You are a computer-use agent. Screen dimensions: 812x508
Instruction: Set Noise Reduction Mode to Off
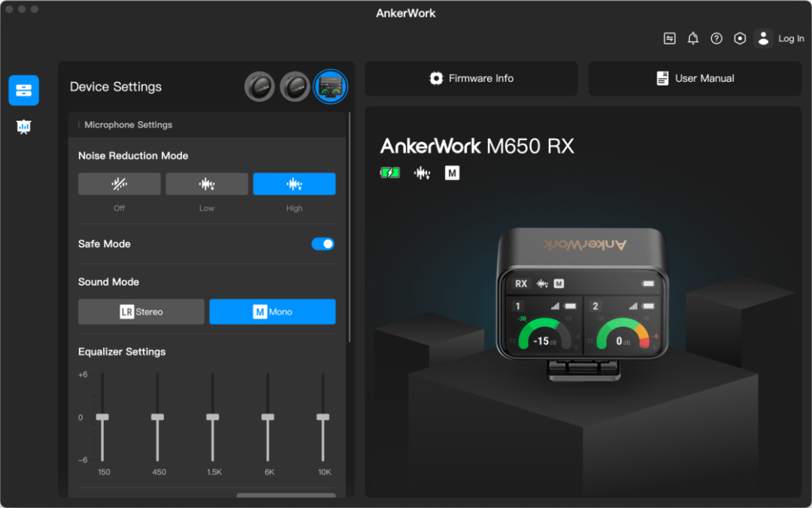(119, 184)
